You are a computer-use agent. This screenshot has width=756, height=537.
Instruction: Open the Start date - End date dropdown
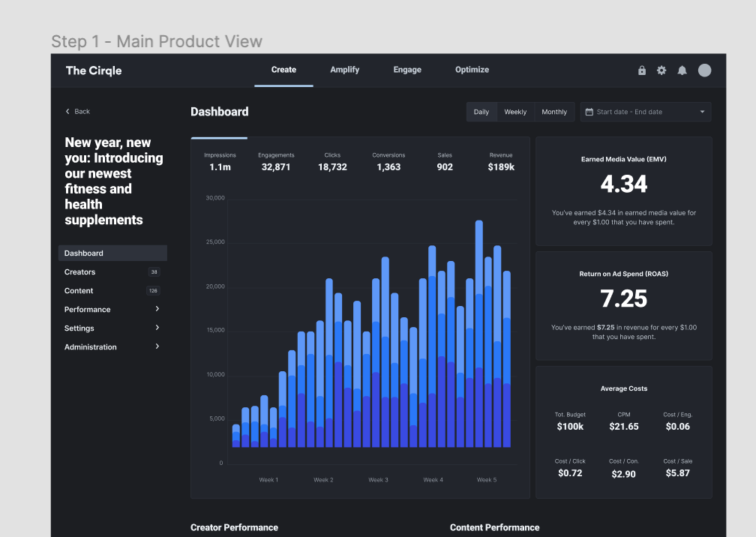(645, 111)
